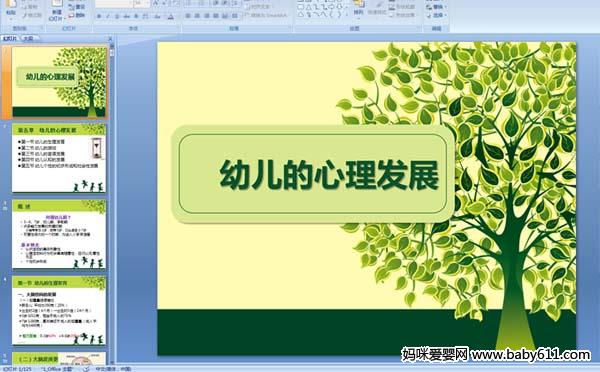Select slide 2 thumbnail 第五章 幼儿的心理发展
Viewport: 600px width, 372px height.
click(59, 158)
